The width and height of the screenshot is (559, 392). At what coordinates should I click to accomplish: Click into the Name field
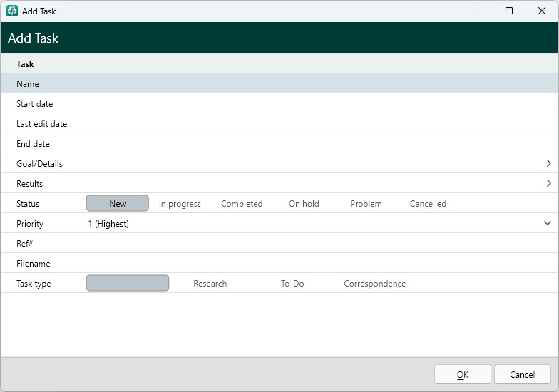(x=320, y=84)
